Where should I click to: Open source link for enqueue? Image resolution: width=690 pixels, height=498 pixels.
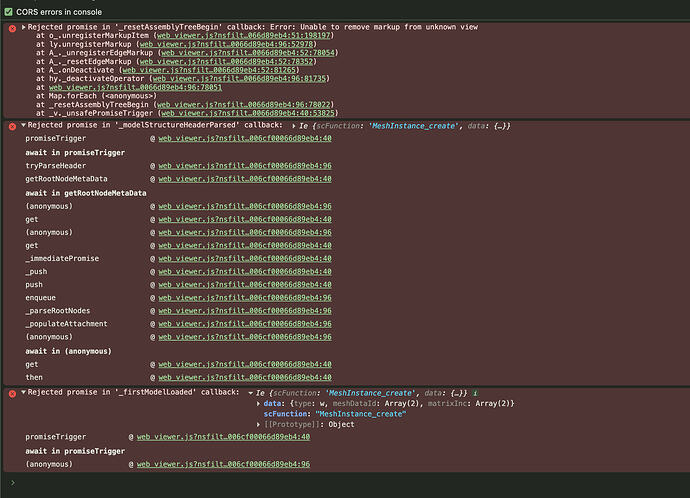point(245,298)
